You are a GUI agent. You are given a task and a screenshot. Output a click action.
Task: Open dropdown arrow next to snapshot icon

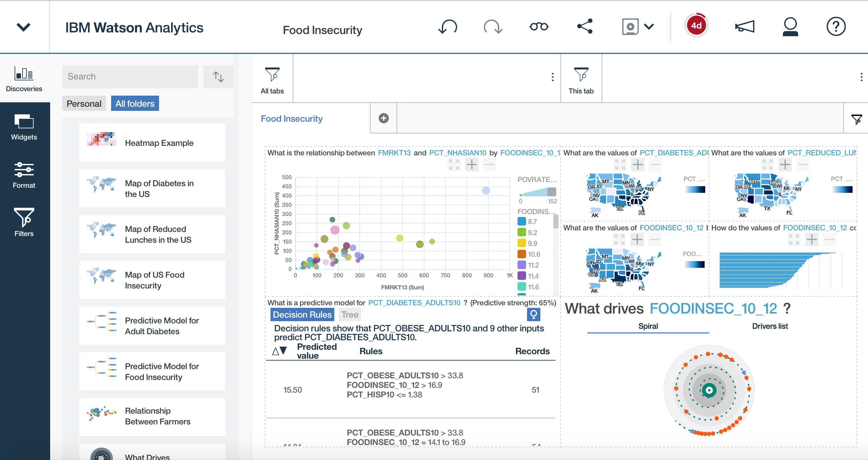(x=649, y=26)
